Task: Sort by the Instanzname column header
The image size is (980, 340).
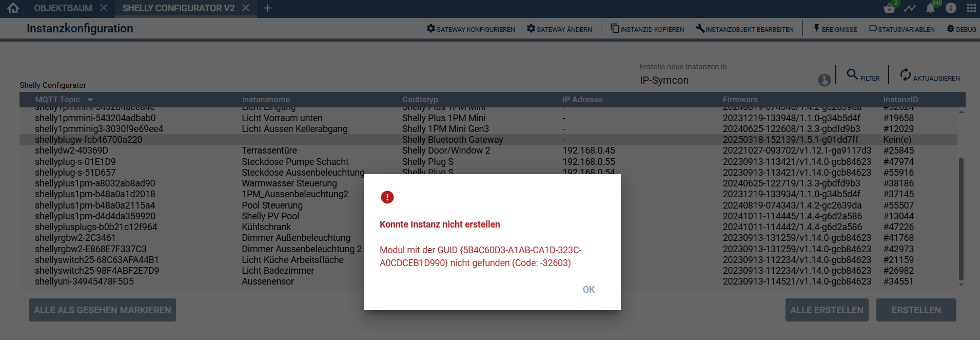Action: tap(266, 100)
